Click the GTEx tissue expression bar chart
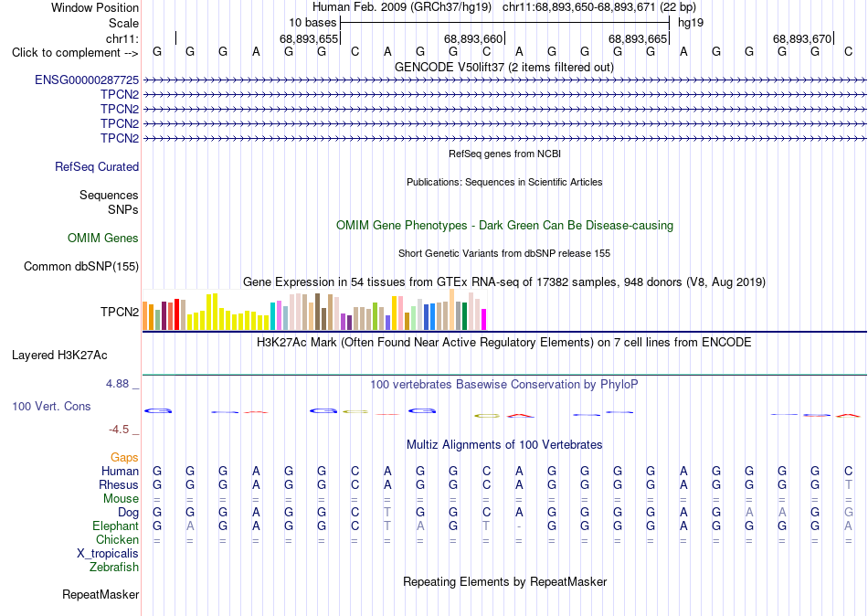This screenshot has height=616, width=868. point(314,310)
